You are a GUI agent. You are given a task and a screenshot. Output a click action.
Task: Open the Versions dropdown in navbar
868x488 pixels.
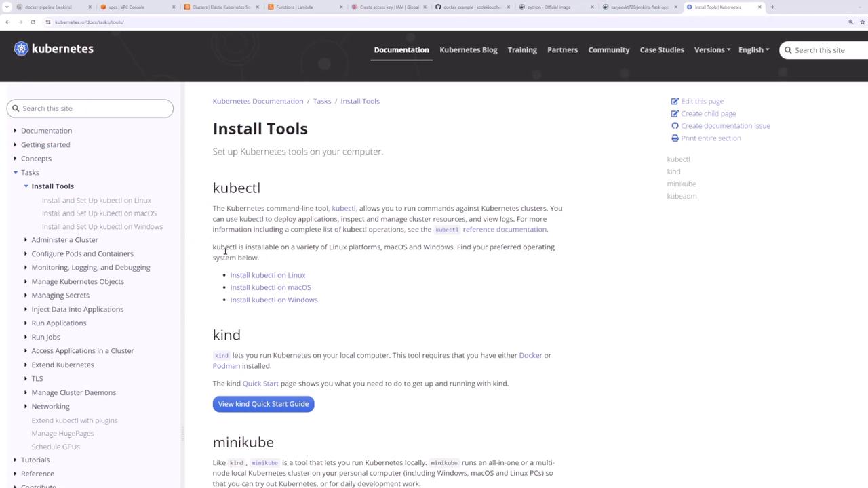point(712,49)
